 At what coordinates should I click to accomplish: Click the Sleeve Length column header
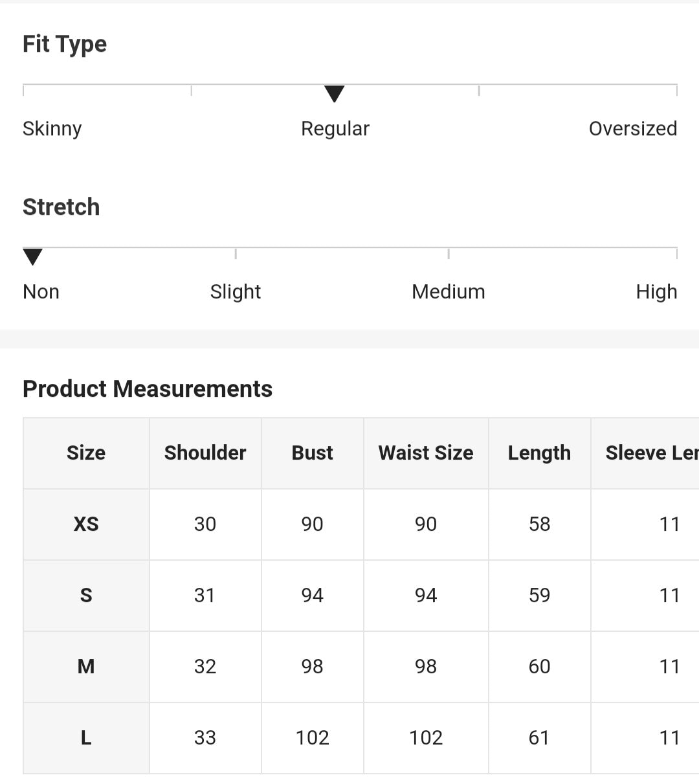650,453
